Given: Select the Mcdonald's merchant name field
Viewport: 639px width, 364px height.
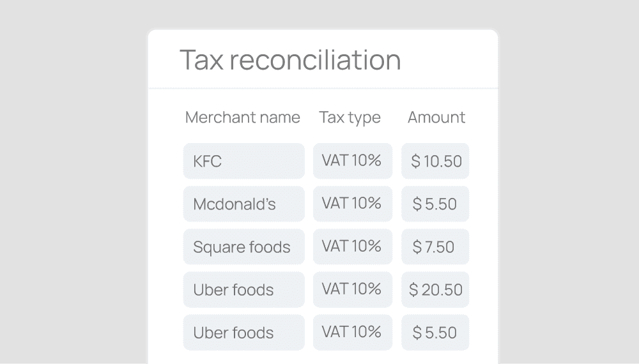Looking at the screenshot, I should click(243, 204).
